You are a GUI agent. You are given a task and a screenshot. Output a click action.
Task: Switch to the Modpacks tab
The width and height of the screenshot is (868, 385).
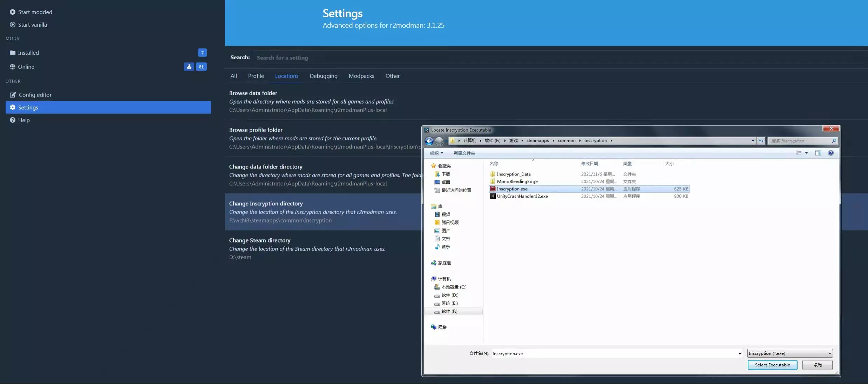(361, 76)
